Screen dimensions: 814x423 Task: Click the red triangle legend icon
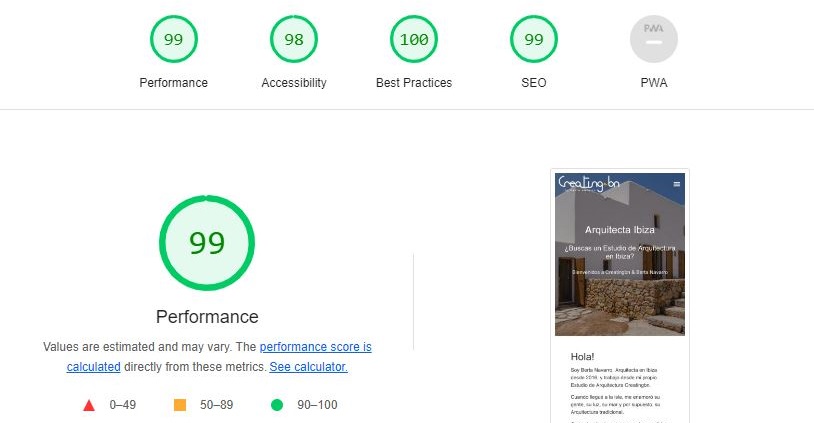[x=88, y=405]
